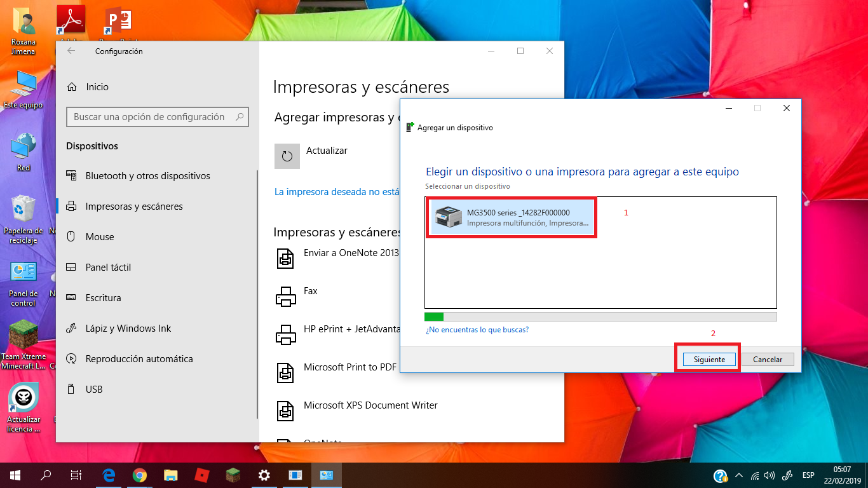Screen dimensions: 868x488
Task: Click the Agregar un dispositivo title icon
Action: (410, 127)
